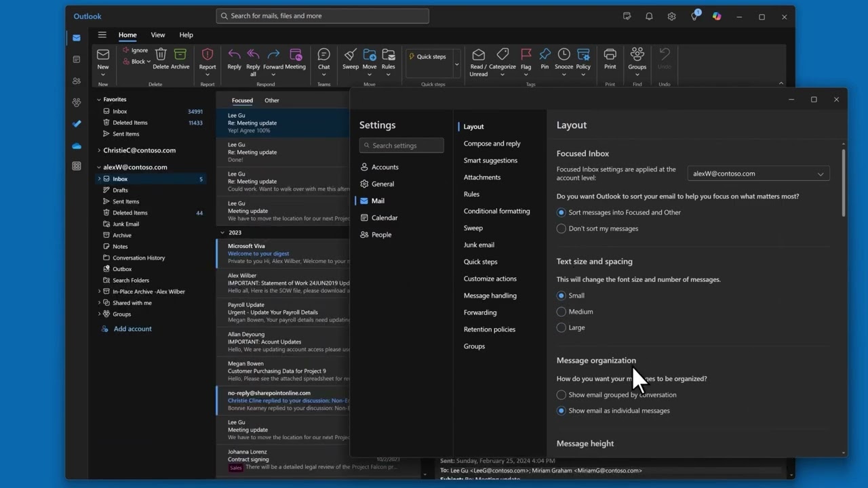
Task: Switch to the Help ribbon tab
Action: coord(186,35)
